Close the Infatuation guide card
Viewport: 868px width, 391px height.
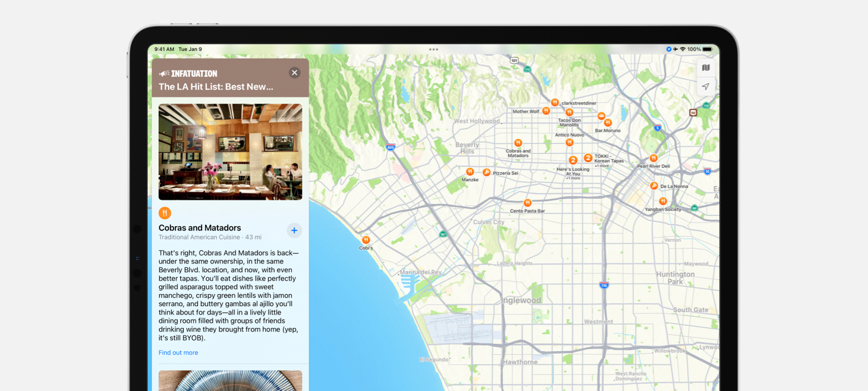tap(294, 72)
